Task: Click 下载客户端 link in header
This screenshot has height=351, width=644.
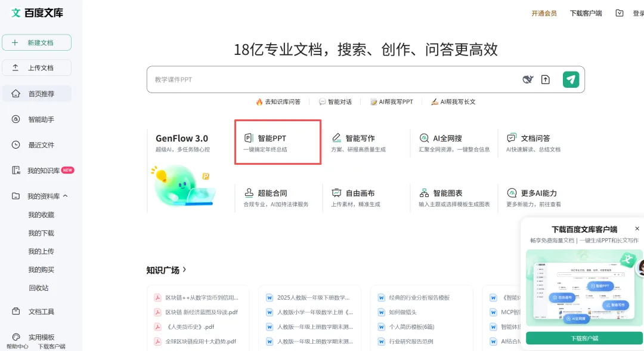Action: click(x=586, y=13)
